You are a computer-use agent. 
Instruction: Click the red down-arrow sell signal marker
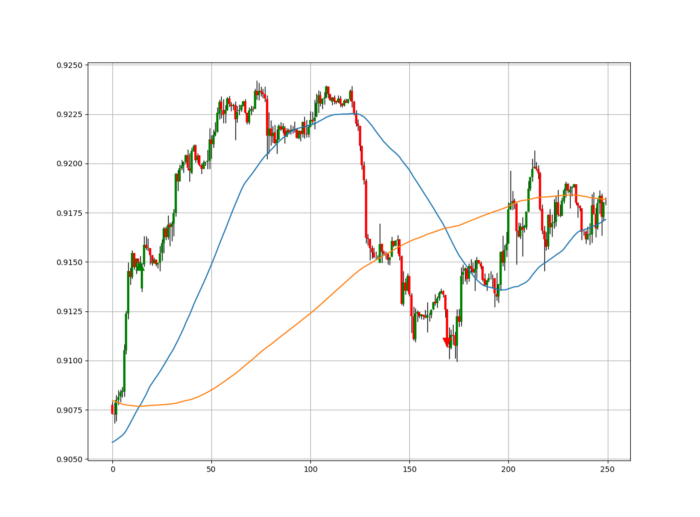click(446, 342)
